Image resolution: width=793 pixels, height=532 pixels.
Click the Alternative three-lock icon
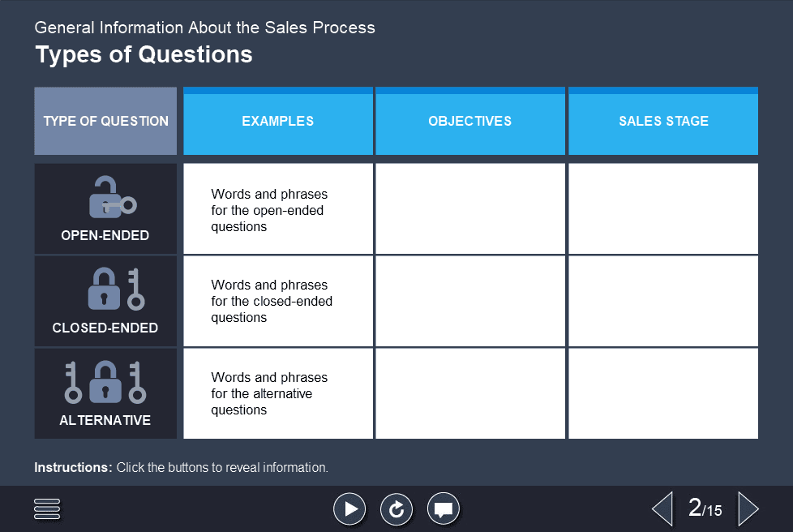click(105, 381)
